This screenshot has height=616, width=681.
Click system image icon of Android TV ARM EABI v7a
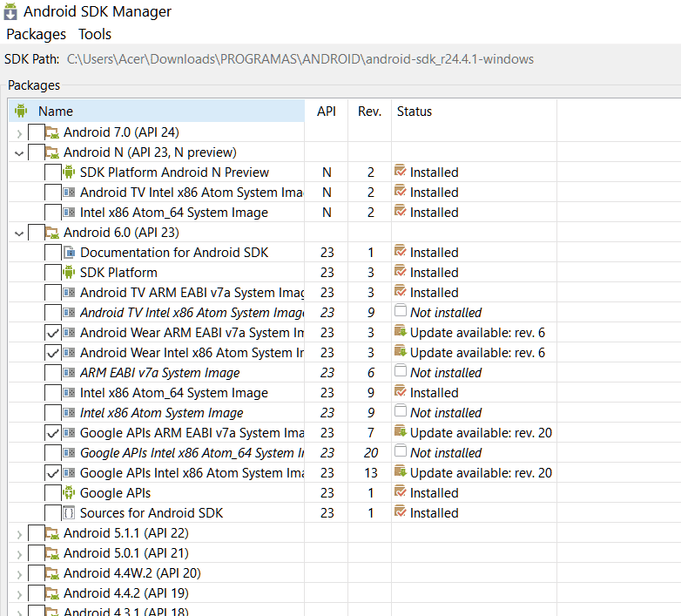point(69,293)
